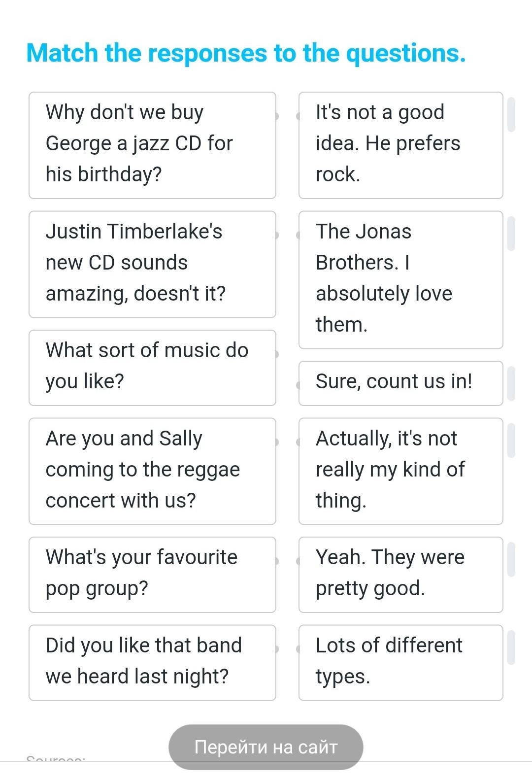
Task: Click the 'Перейти на сайт' button
Action: click(266, 747)
